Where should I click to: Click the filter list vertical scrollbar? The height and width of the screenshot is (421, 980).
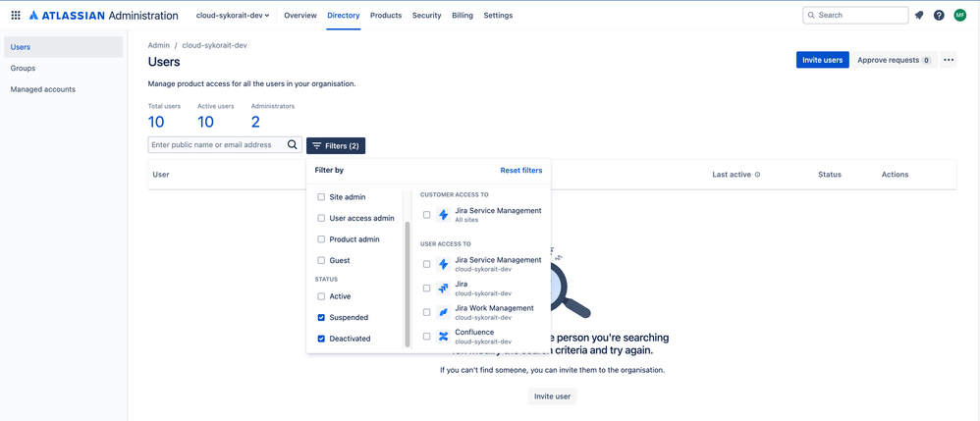pos(408,285)
